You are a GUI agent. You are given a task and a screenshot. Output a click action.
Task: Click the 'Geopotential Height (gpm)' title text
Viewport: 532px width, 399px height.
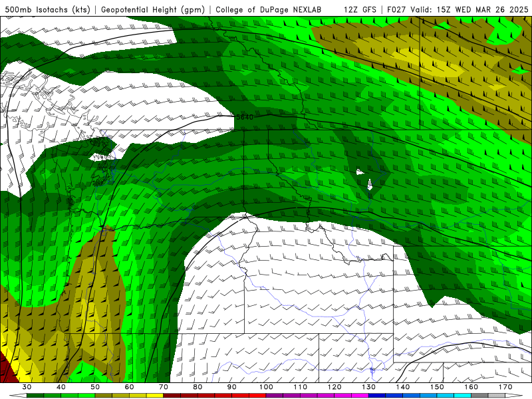pyautogui.click(x=153, y=10)
